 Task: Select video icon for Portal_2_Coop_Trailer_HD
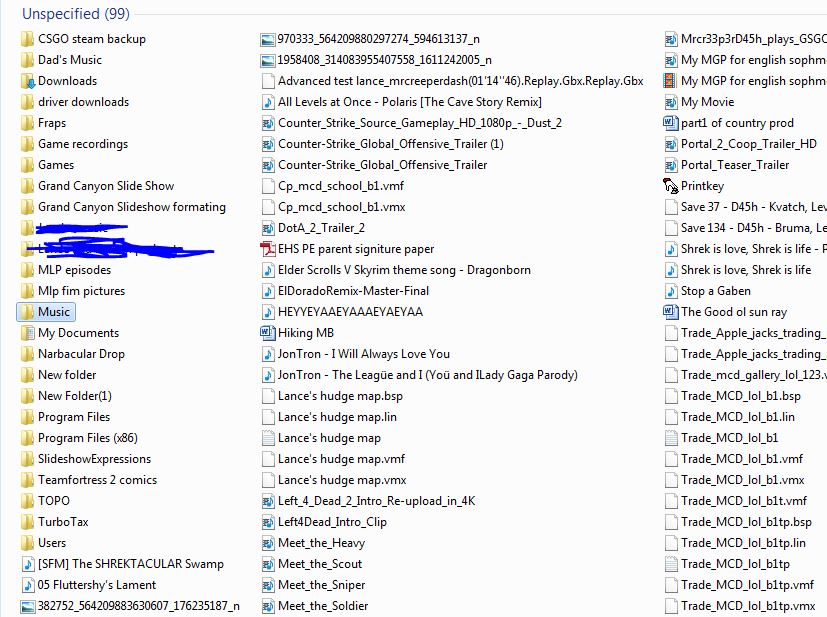tap(671, 144)
